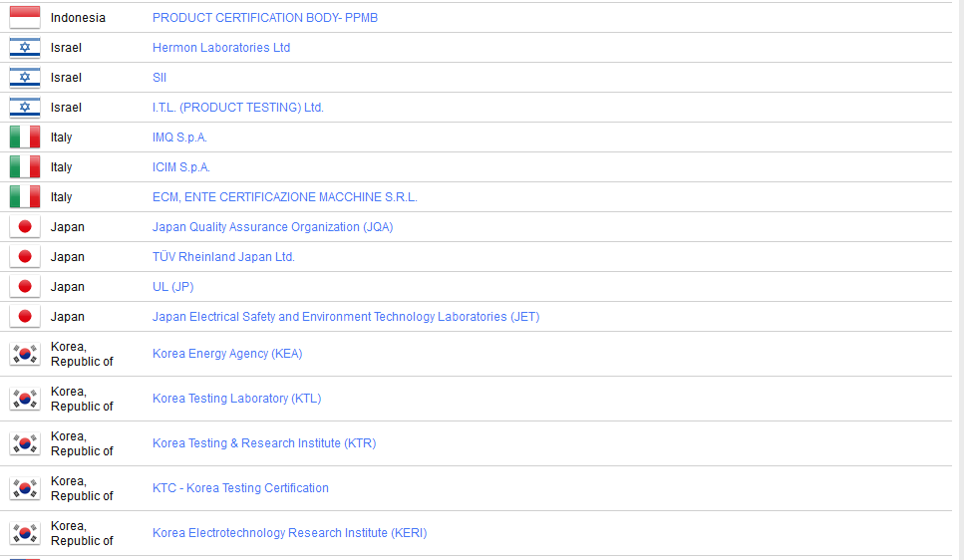964x560 pixels.
Task: Open Japan Quality Assurance Organization (JQA)
Action: tap(272, 227)
